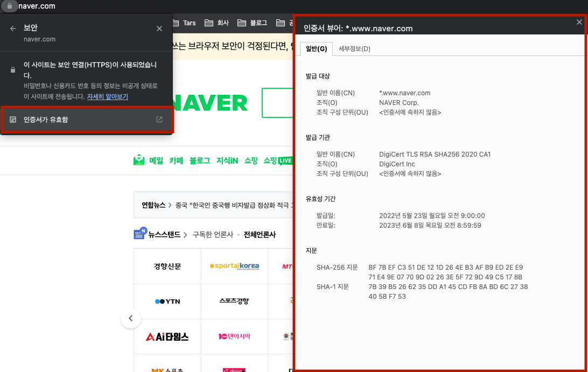Click 연합뉴스 headline source

coord(153,205)
